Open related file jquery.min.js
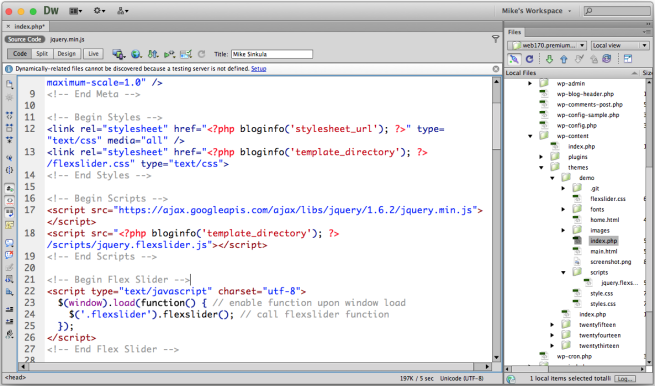Viewport: 655px width, 386px height. [x=67, y=39]
